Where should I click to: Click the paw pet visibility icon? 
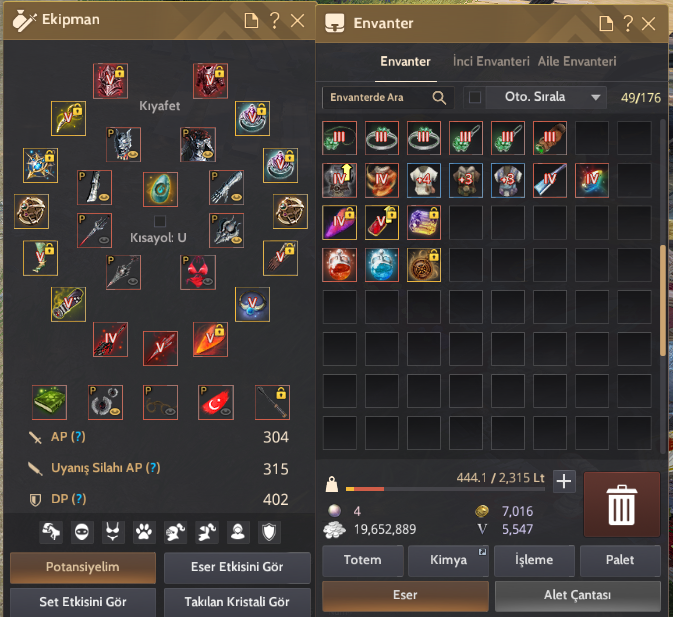point(144,532)
